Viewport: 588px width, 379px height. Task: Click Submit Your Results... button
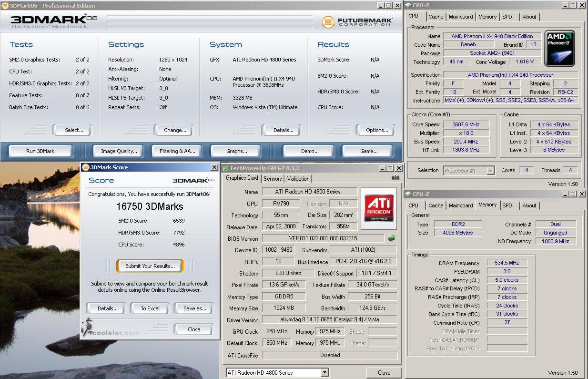point(150,266)
